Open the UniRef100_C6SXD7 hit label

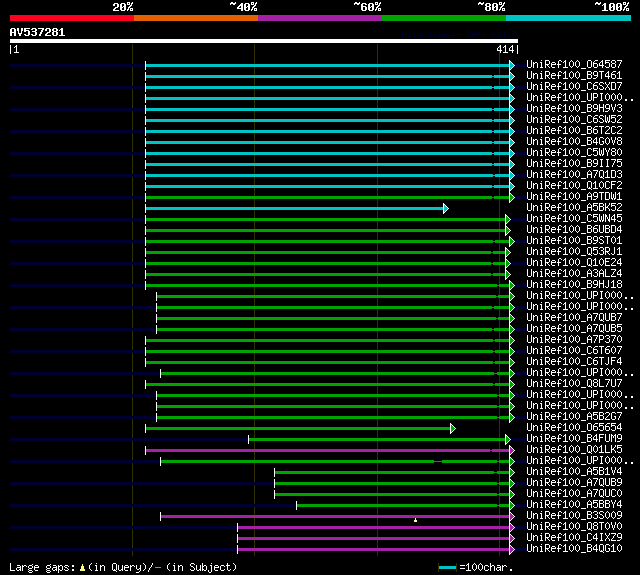(x=574, y=87)
